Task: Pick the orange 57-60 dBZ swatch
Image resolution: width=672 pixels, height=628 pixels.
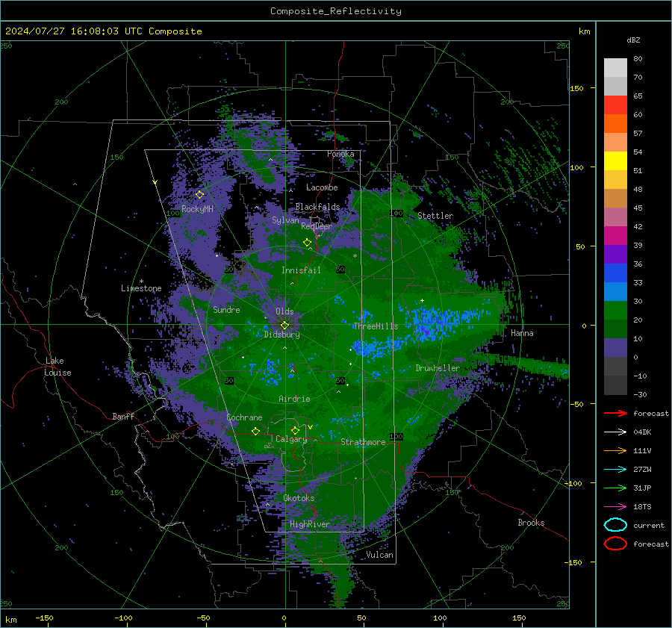Action: (615, 124)
